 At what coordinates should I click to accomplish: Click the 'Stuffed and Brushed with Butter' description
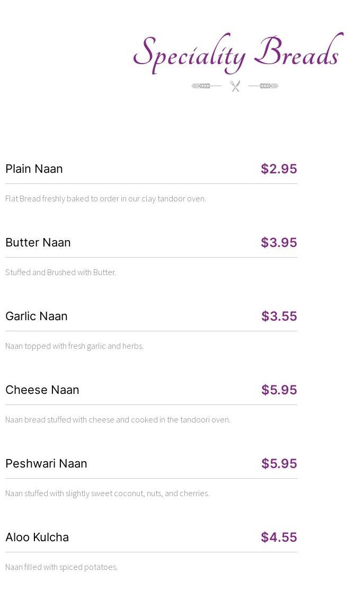(x=60, y=272)
